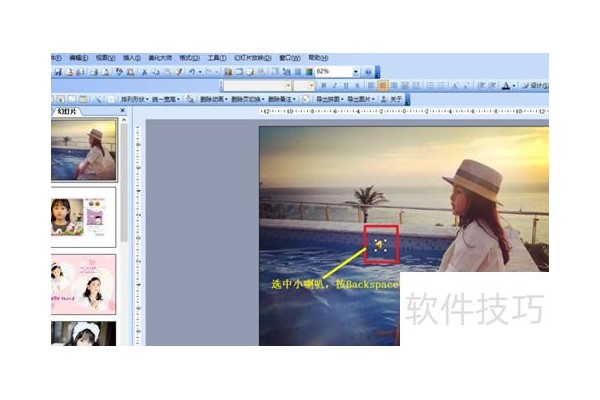The width and height of the screenshot is (600, 400).
Task: Click the Cut scissors icon
Action: (x=144, y=72)
